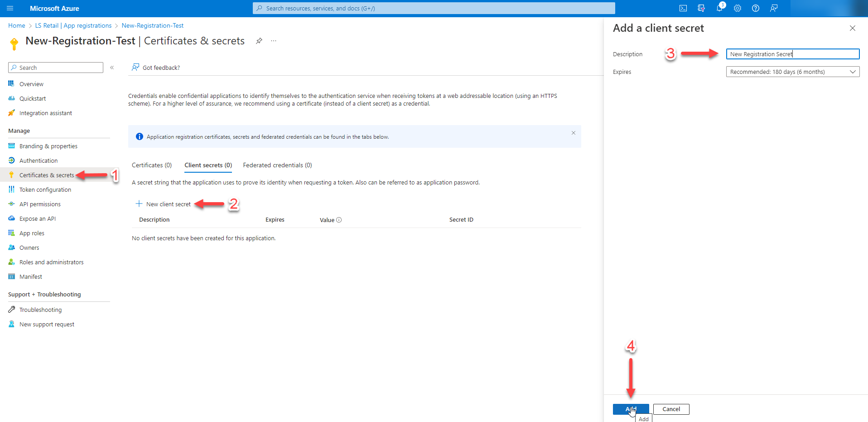Pin Certificates & secrets page to dashboard
This screenshot has width=868, height=422.
pyautogui.click(x=259, y=41)
